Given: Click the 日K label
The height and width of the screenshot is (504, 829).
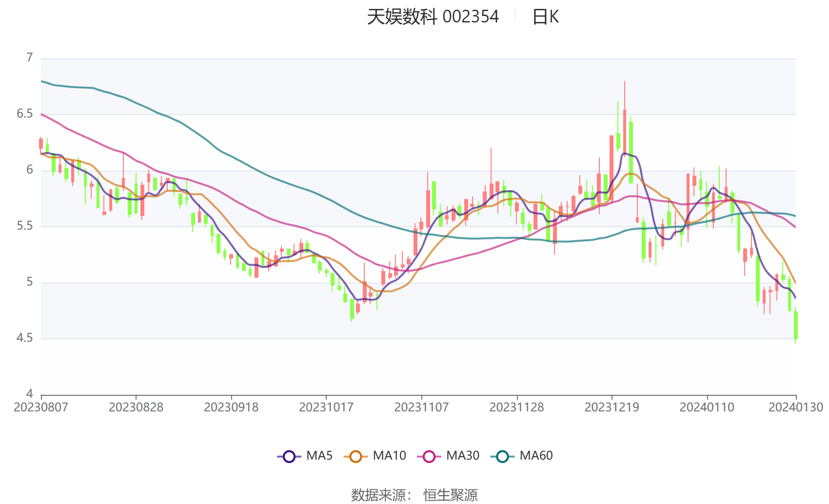Looking at the screenshot, I should tap(546, 17).
